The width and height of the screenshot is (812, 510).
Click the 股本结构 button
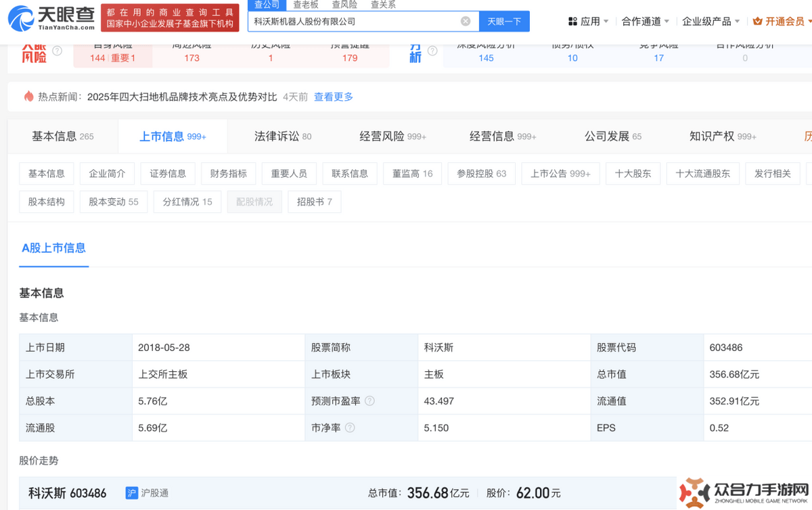pyautogui.click(x=47, y=202)
